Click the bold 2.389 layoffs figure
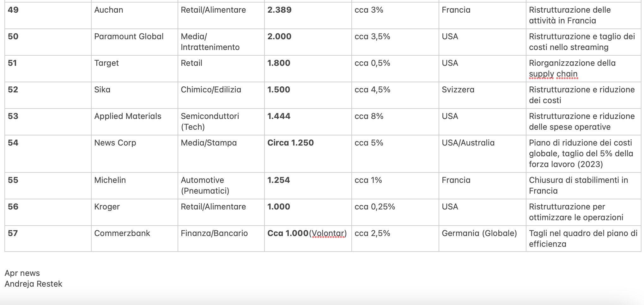 (x=279, y=10)
